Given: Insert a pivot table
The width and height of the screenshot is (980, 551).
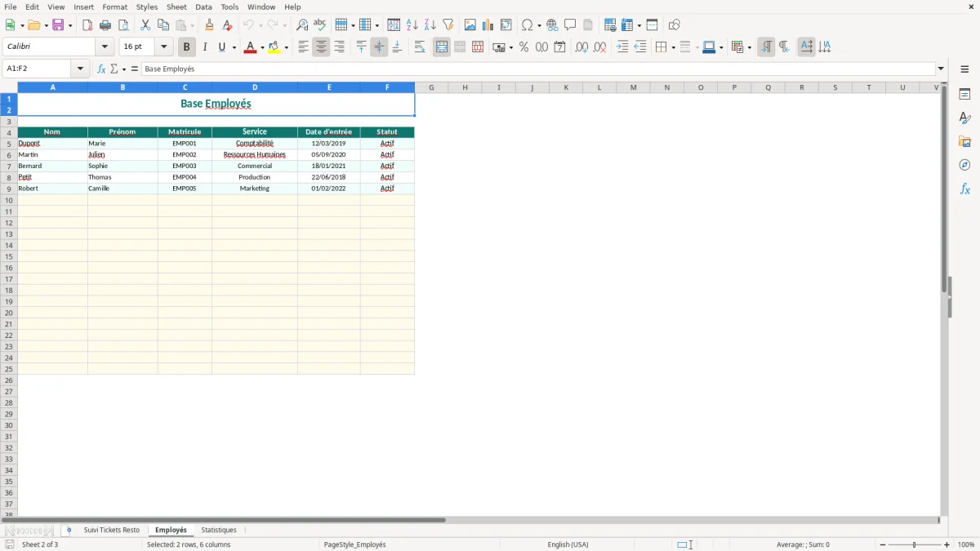Looking at the screenshot, I should [x=506, y=25].
